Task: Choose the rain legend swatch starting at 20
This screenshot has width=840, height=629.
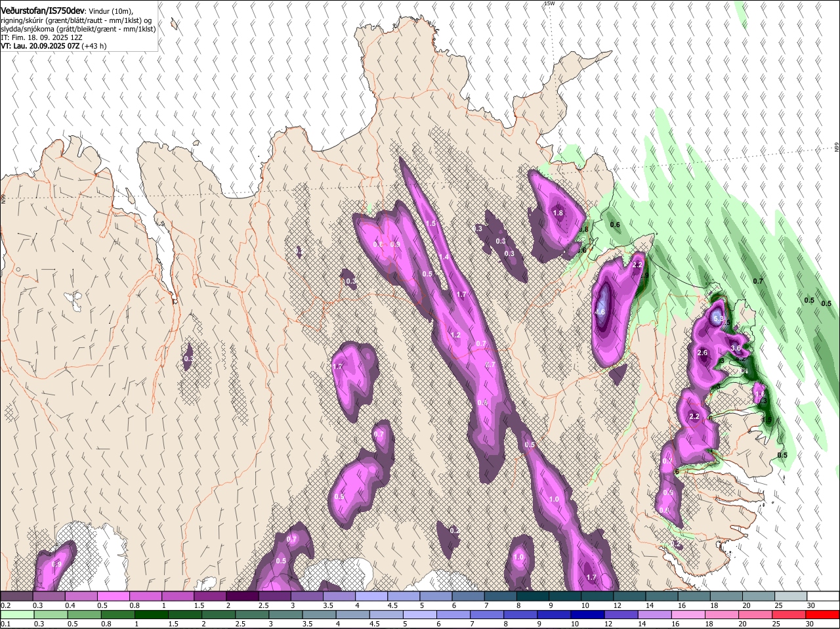Action: [x=756, y=614]
